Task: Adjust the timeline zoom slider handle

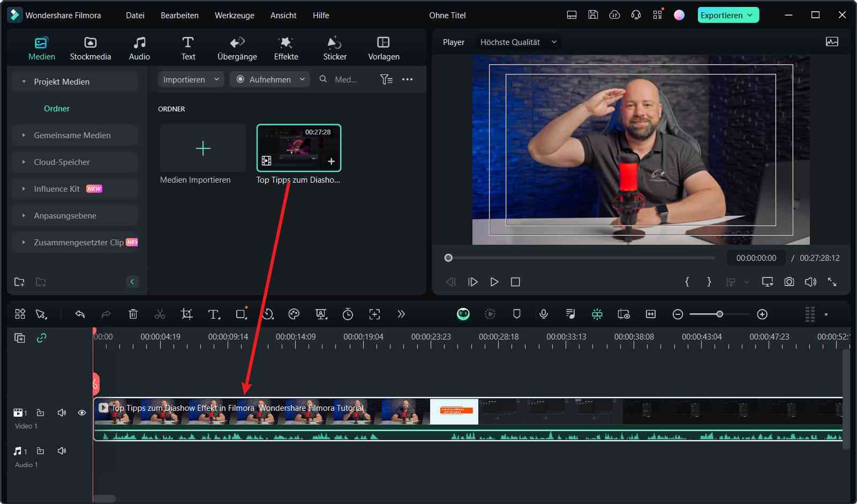Action: 720,314
